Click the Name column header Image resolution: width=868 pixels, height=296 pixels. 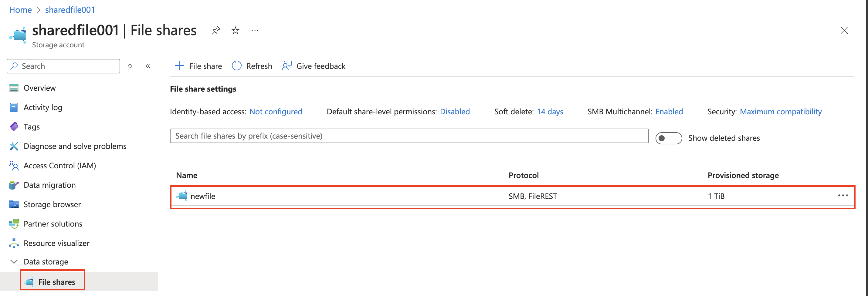point(187,175)
